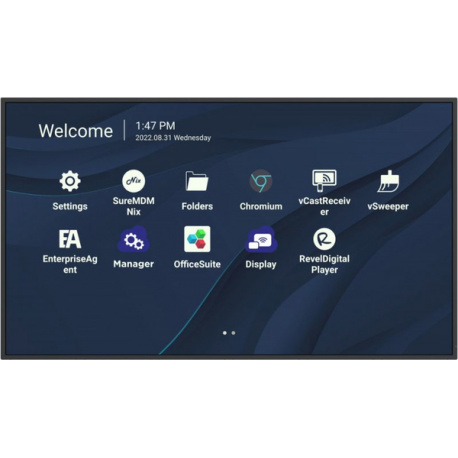Click the 2022.08.31 Wednesday date
Screen dimensions: 458x458
[x=173, y=138]
